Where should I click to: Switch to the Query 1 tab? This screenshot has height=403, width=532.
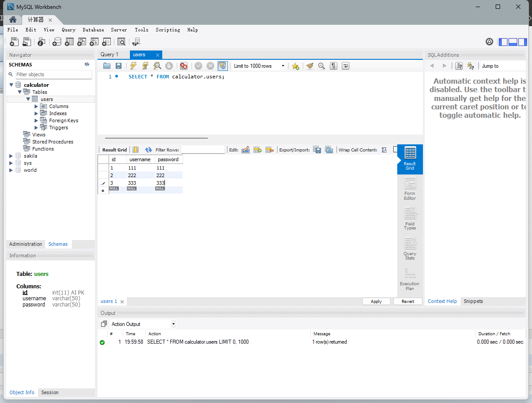[110, 54]
